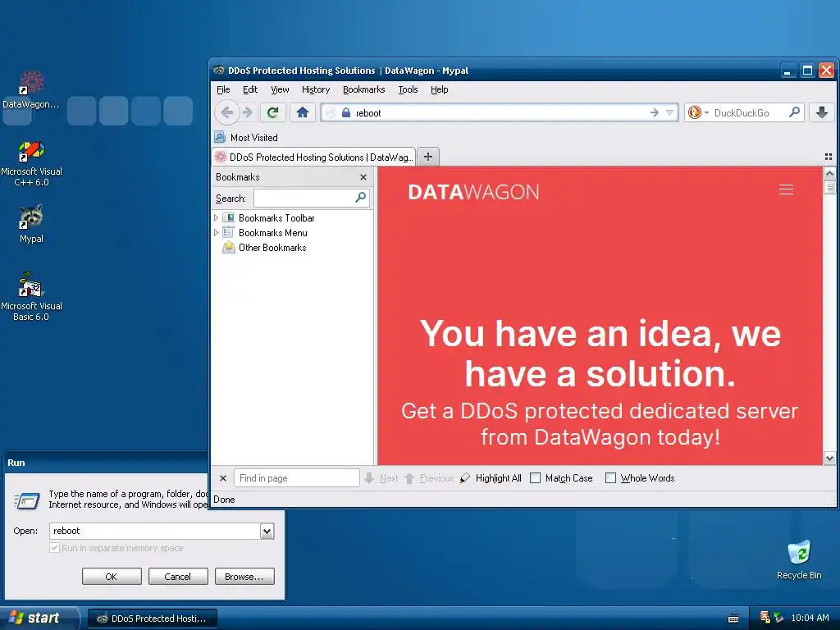Open the Downloads arrow button
This screenshot has height=630, width=840.
pyautogui.click(x=822, y=112)
